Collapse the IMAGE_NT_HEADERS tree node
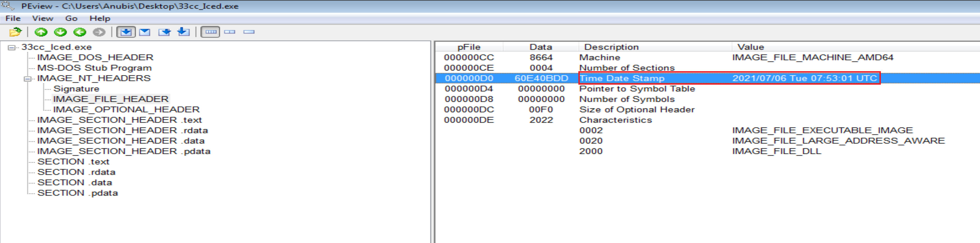 pos(27,79)
